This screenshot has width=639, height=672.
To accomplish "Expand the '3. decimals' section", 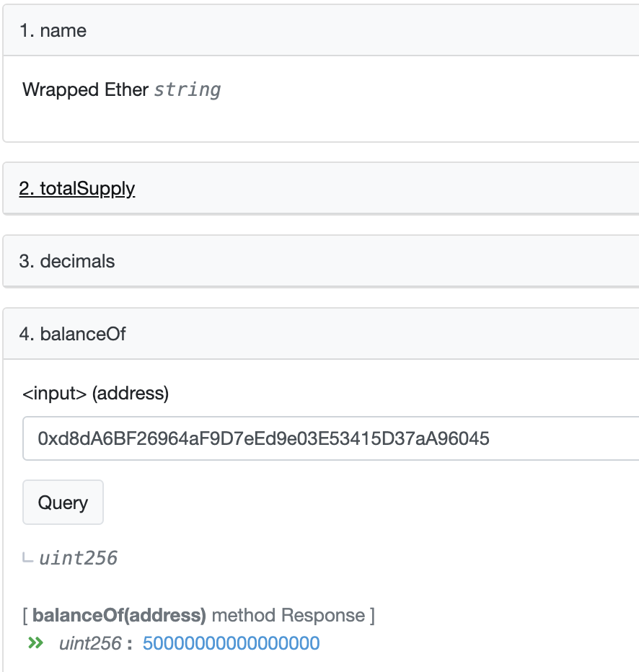I will pos(321,261).
